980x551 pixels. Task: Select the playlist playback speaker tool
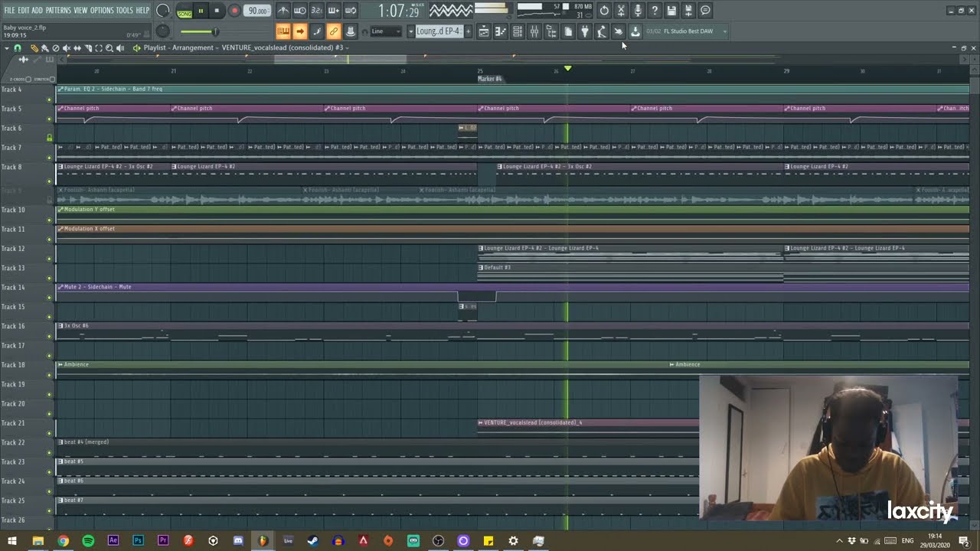(x=120, y=47)
